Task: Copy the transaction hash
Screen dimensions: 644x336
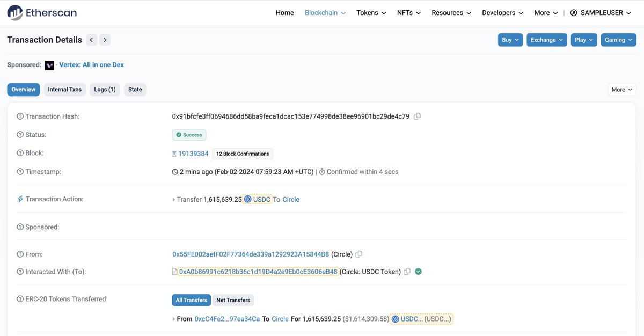Action: (417, 116)
